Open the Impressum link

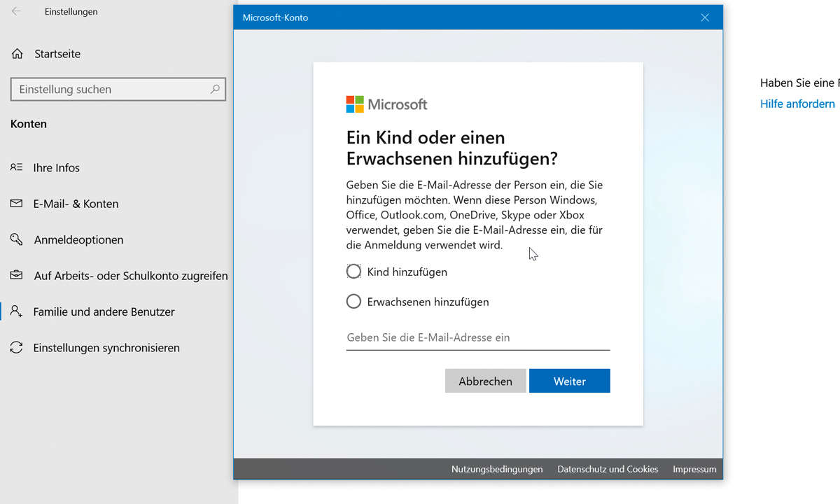pos(694,469)
